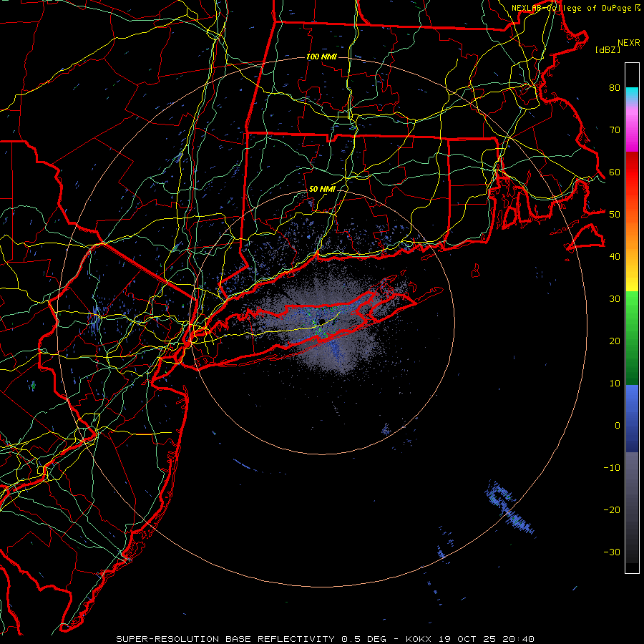The image size is (644, 644).
Task: Pick the magenta-pink segment of the color bar
Action: point(632,127)
